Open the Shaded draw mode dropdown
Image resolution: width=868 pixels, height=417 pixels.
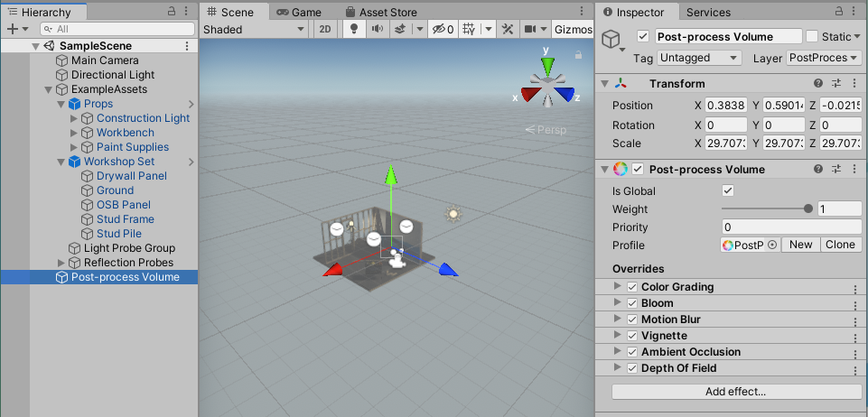click(254, 29)
